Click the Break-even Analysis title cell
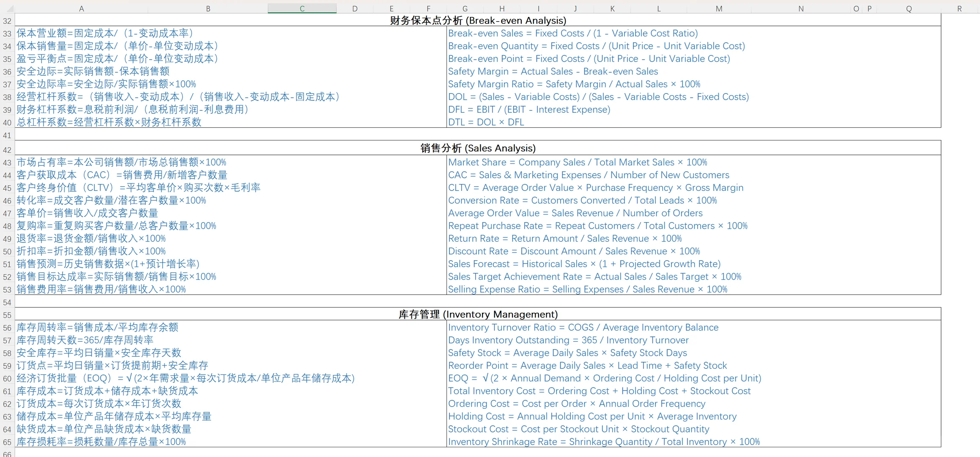 (478, 20)
